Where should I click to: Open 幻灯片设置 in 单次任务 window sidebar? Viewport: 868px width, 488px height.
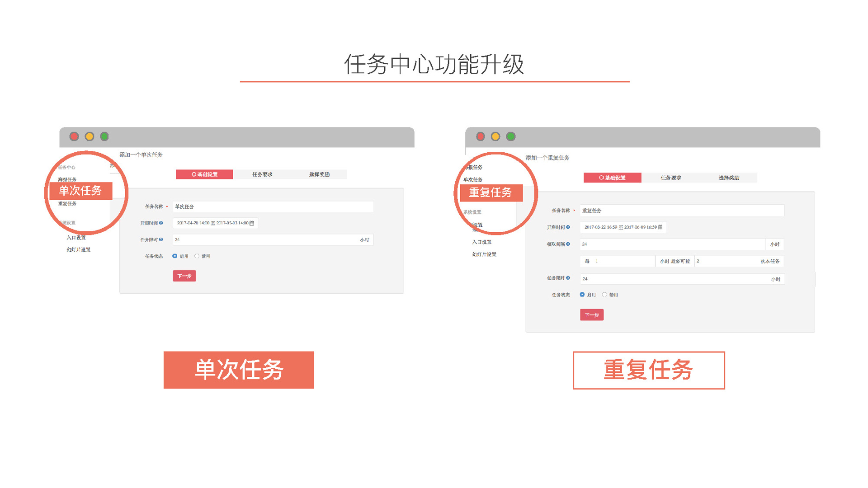[79, 250]
